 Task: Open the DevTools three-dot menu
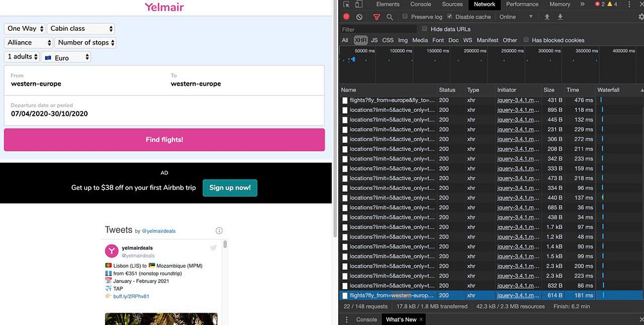click(x=630, y=4)
